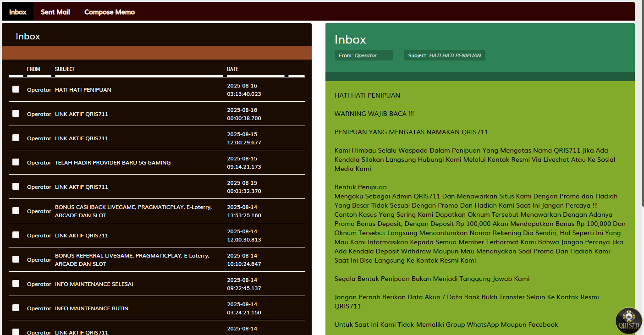Select checkbox for LINK AKTIF QRIS711 at 00:01:32.370
644x335 pixels.
point(16,187)
